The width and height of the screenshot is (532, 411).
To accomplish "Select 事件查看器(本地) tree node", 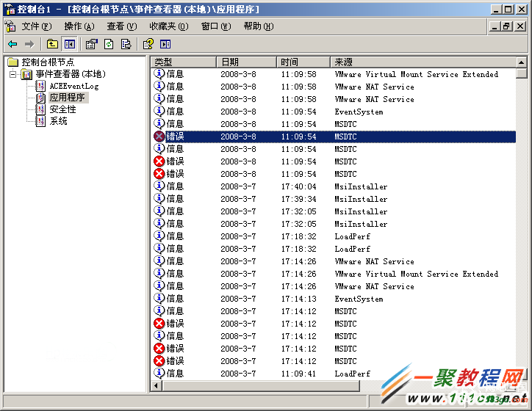I will pyautogui.click(x=71, y=74).
